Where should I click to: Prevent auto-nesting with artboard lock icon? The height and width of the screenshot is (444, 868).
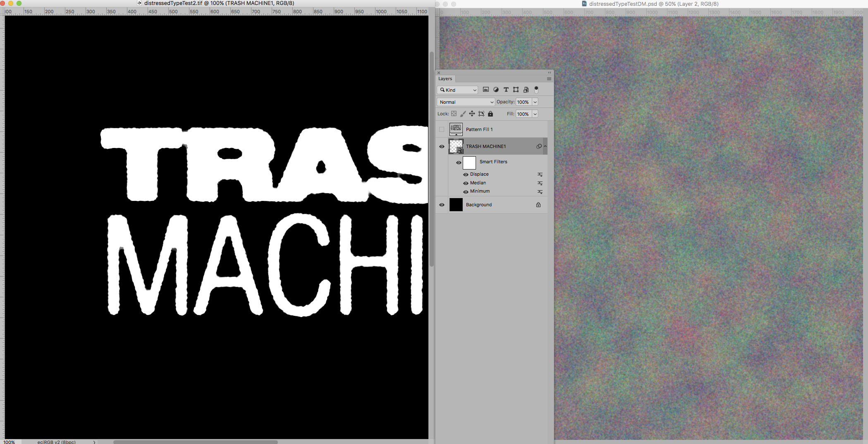(x=481, y=114)
